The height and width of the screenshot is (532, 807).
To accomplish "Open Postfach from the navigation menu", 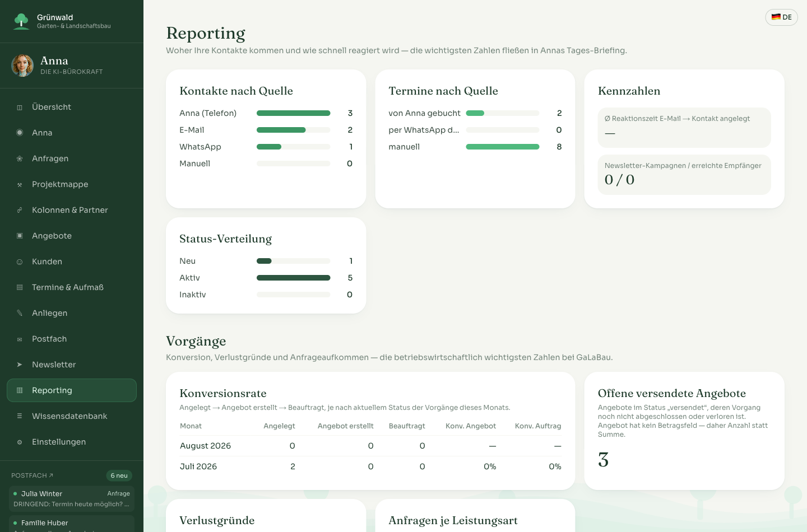I will [72, 339].
